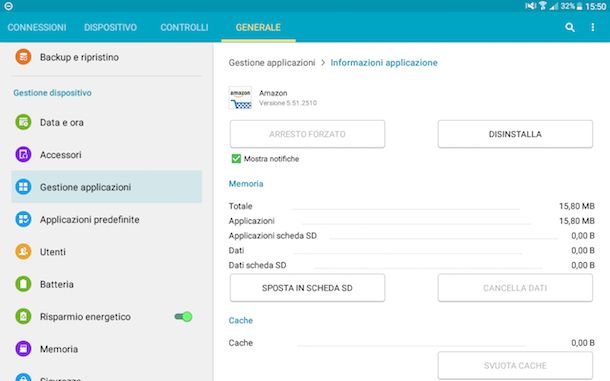Image resolution: width=610 pixels, height=381 pixels.
Task: Switch to the DISPOSITIVO tab
Action: pos(110,27)
